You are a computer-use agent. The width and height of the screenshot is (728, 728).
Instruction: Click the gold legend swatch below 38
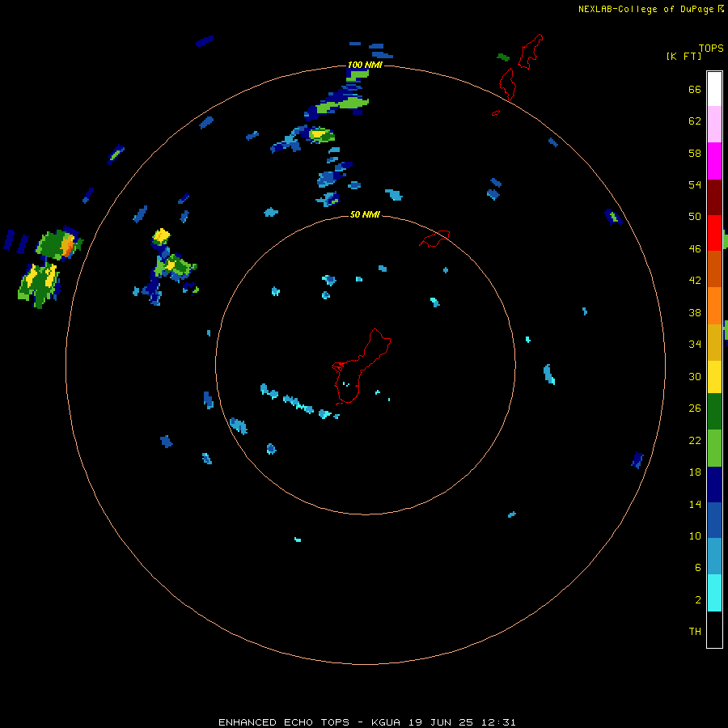[x=714, y=342]
